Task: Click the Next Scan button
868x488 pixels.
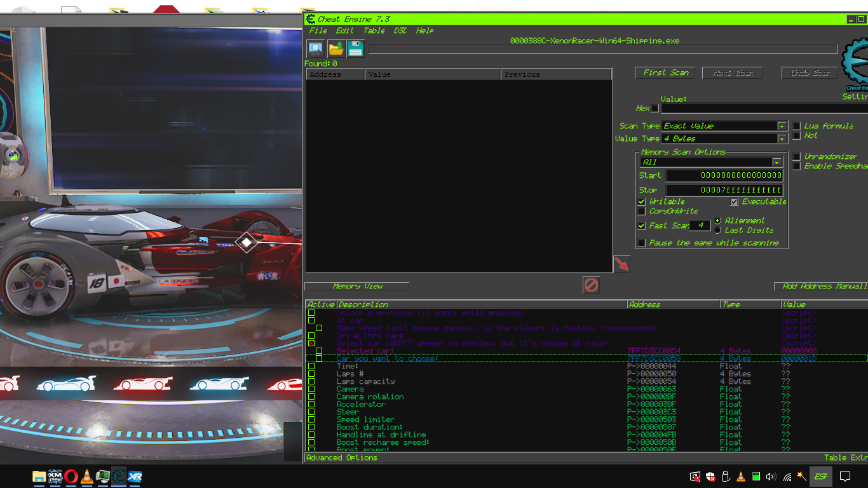Action: click(732, 73)
